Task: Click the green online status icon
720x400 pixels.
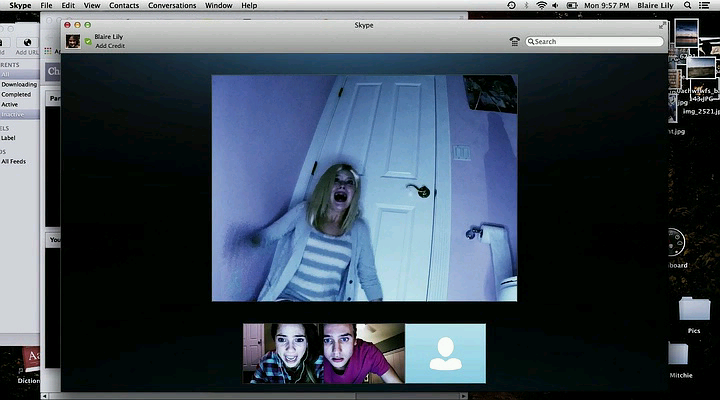Action: [88, 41]
